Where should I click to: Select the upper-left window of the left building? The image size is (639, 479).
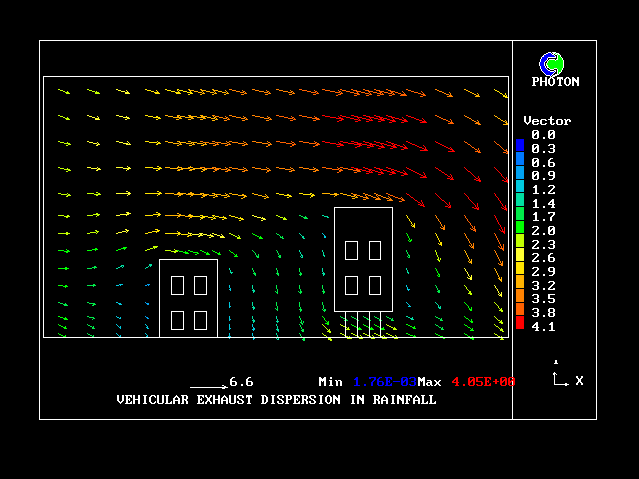[x=178, y=285]
